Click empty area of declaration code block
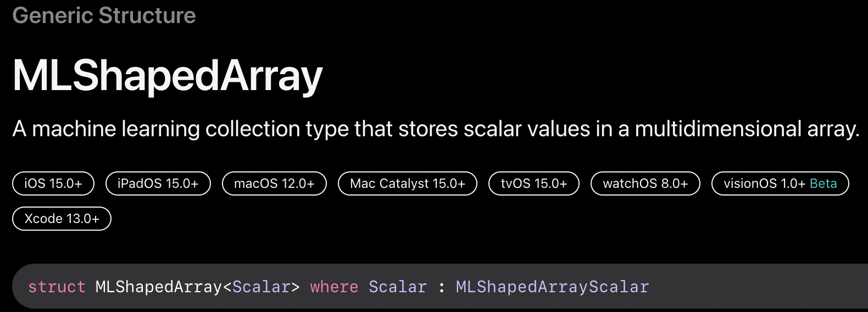 point(758,287)
